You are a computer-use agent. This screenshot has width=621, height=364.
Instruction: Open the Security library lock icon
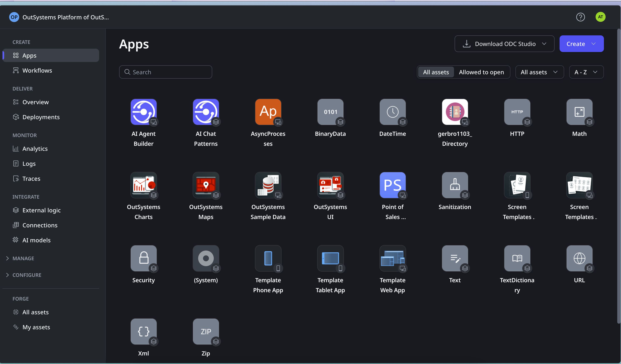tap(143, 258)
